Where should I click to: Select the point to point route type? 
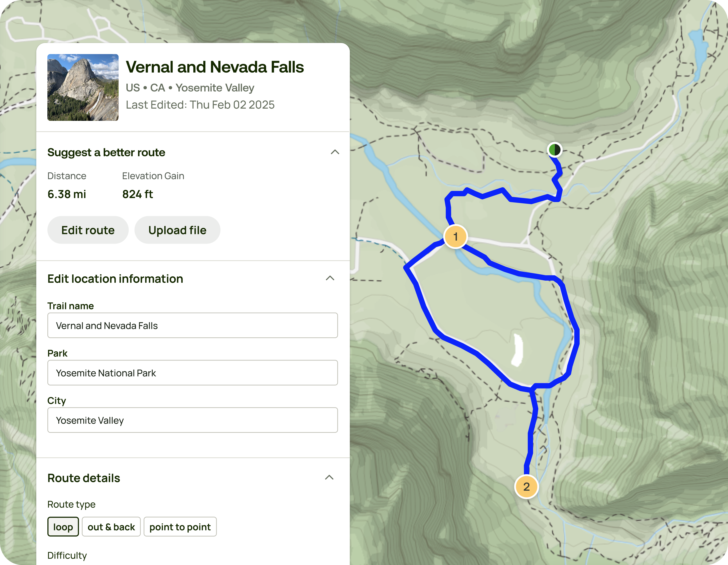[180, 527]
